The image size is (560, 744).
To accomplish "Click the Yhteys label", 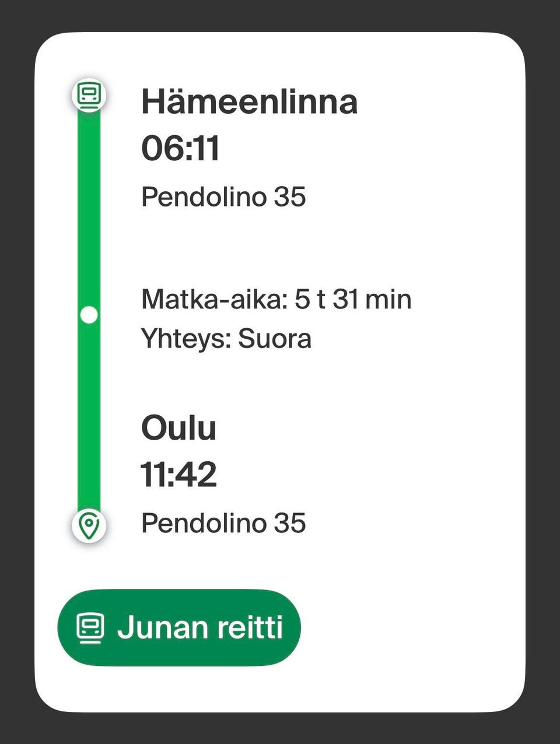I will (185, 339).
